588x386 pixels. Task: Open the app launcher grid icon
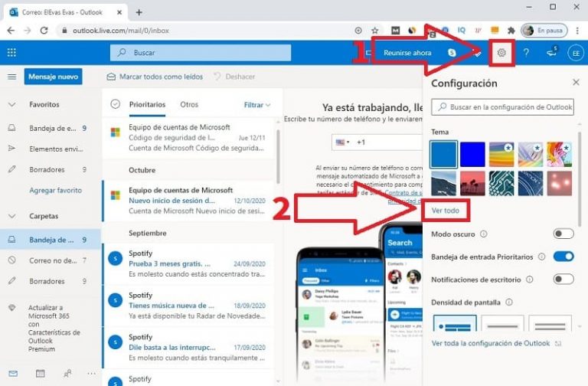[11, 53]
